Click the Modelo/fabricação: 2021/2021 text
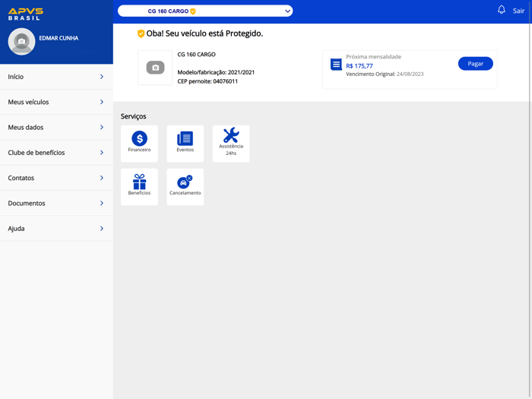 pyautogui.click(x=216, y=72)
